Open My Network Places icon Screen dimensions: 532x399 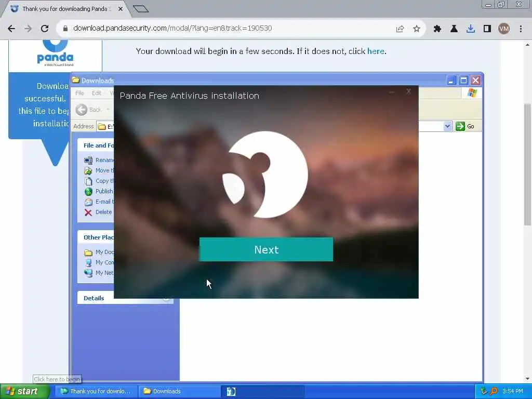(88, 273)
